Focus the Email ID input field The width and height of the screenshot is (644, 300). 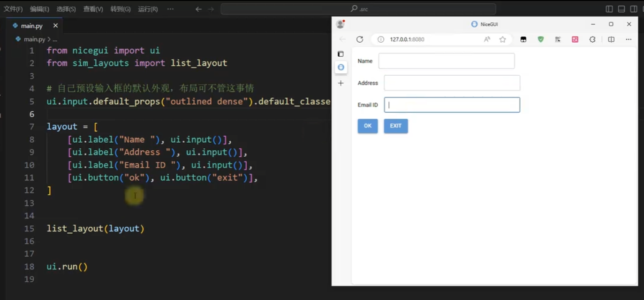tap(452, 105)
